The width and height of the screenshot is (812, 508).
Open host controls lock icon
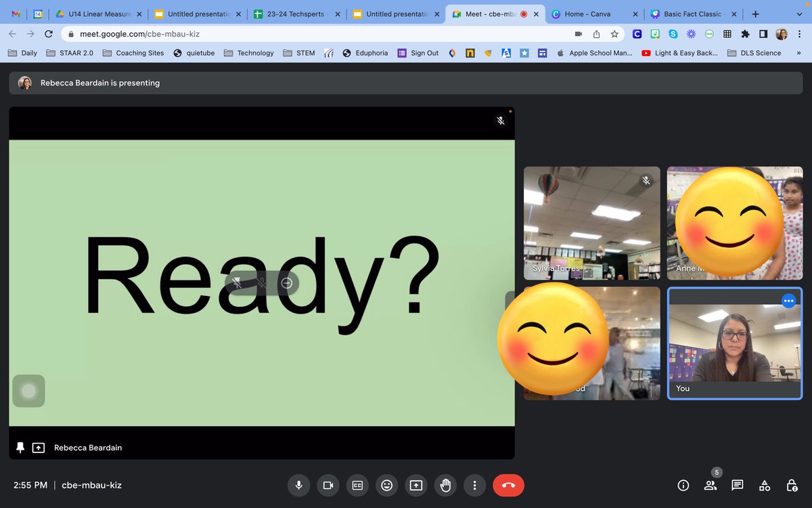click(792, 485)
